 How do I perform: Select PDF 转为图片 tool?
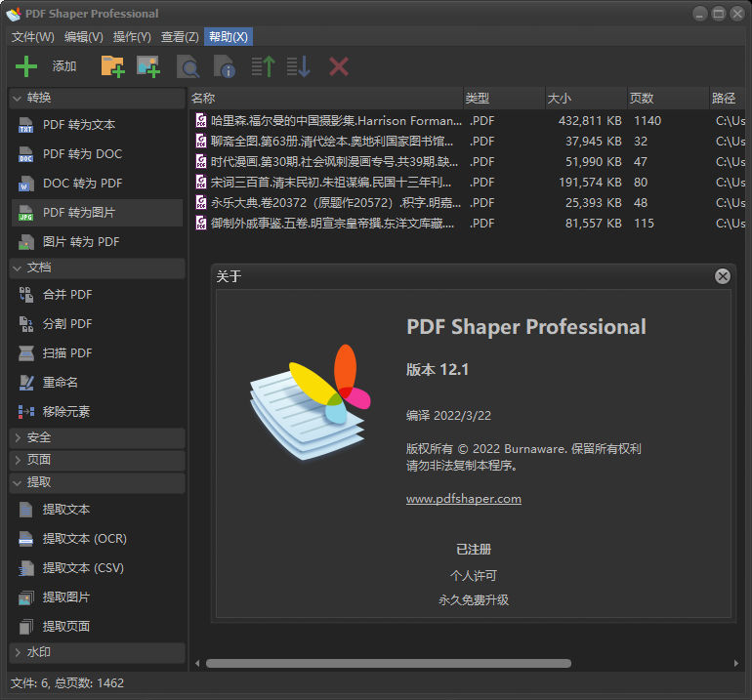(97, 213)
